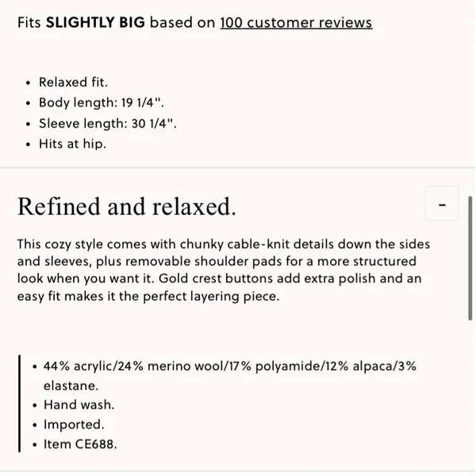Click the Refined and relaxed heading

click(127, 206)
